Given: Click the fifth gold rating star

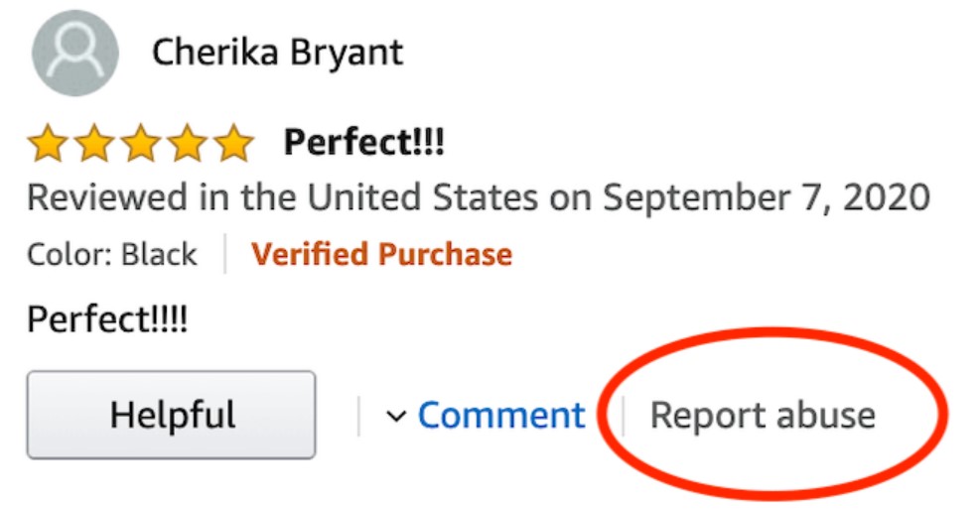Looking at the screenshot, I should 233,144.
